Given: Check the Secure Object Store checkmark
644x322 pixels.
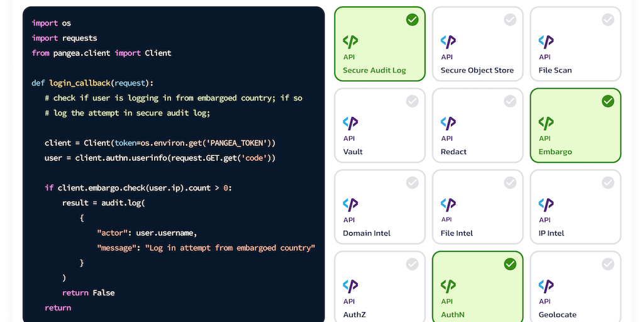Looking at the screenshot, I should tap(510, 19).
